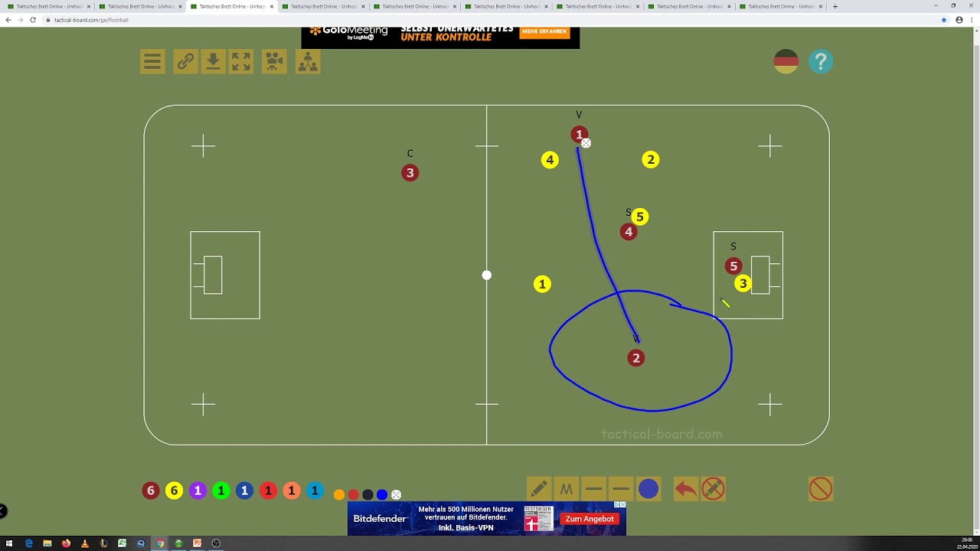Bookmark page with star icon
This screenshot has height=551, width=980.
point(944,20)
